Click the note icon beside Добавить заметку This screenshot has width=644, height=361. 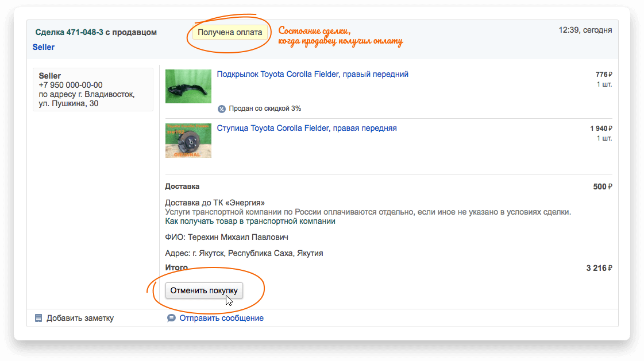[x=38, y=318]
